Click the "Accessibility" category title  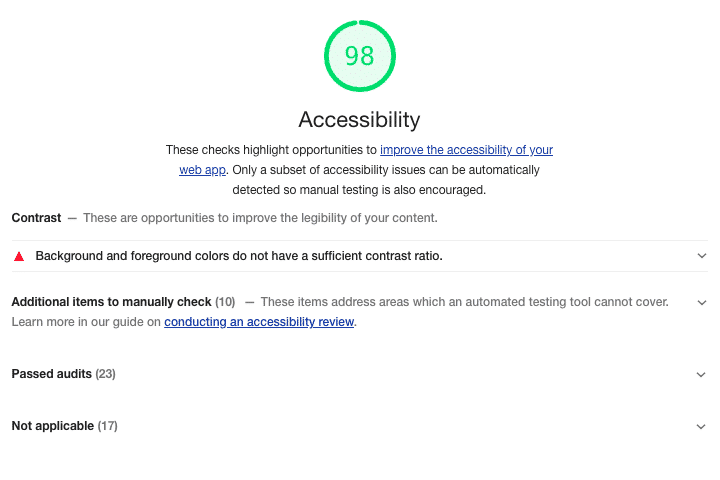point(359,120)
